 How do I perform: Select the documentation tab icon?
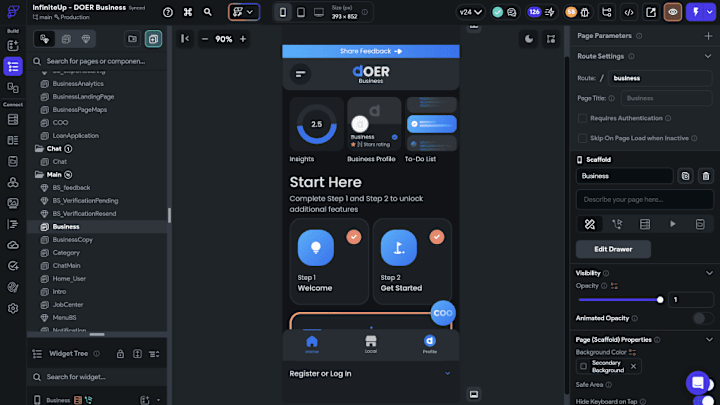tap(700, 224)
